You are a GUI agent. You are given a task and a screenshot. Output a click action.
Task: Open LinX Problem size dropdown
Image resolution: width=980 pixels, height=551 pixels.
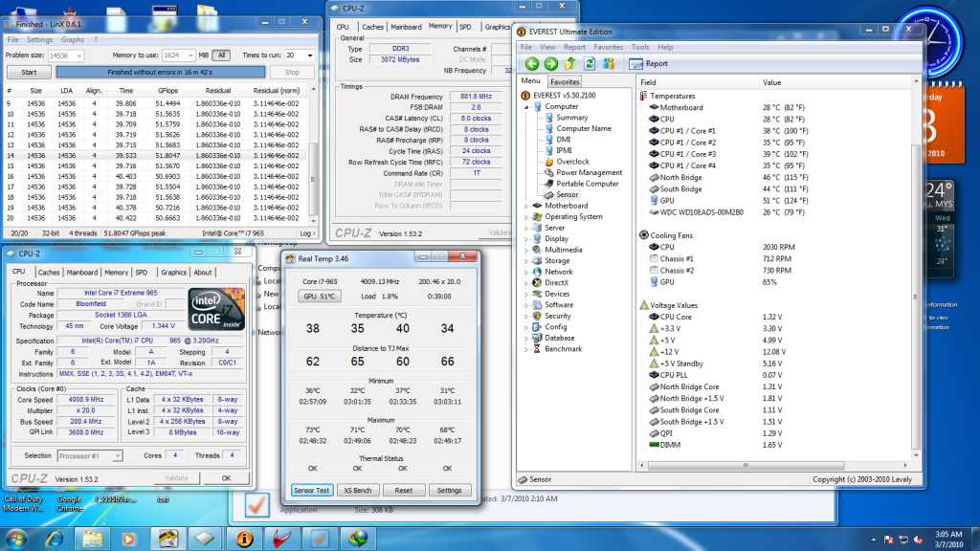point(78,55)
